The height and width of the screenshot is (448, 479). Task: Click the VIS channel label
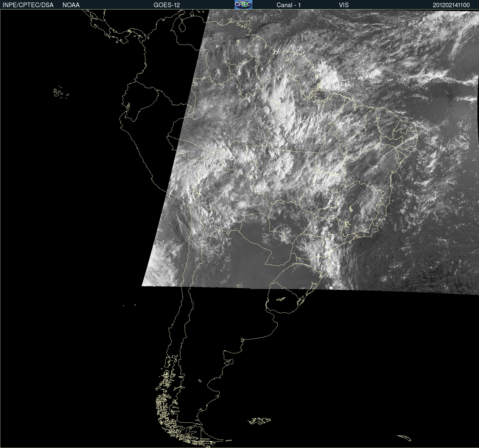pos(344,5)
